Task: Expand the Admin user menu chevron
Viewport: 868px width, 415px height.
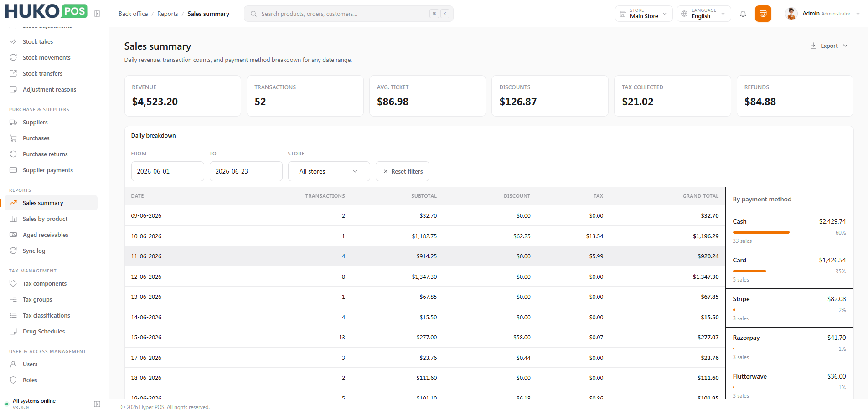Action: coord(858,14)
